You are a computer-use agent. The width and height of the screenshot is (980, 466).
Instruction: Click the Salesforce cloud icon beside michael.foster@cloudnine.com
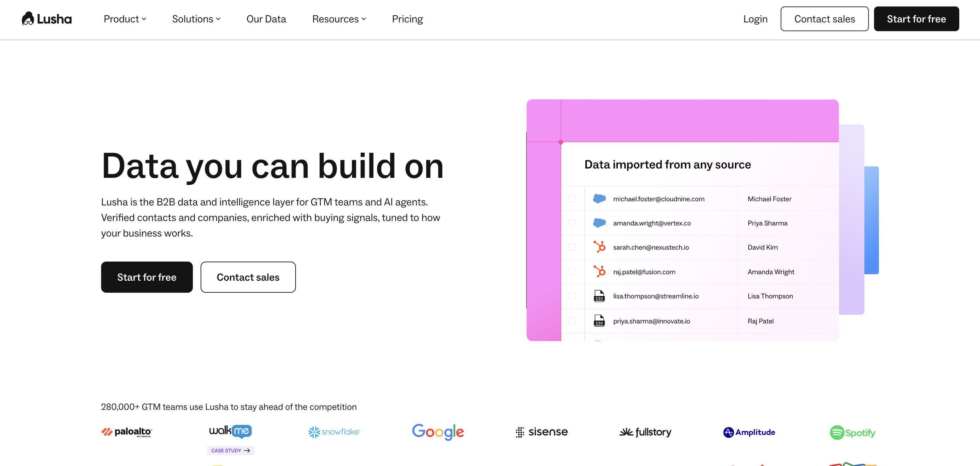[x=599, y=198]
